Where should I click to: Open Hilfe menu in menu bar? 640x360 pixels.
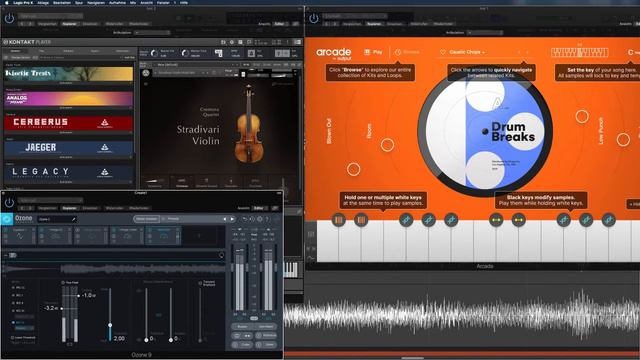pos(184,2)
